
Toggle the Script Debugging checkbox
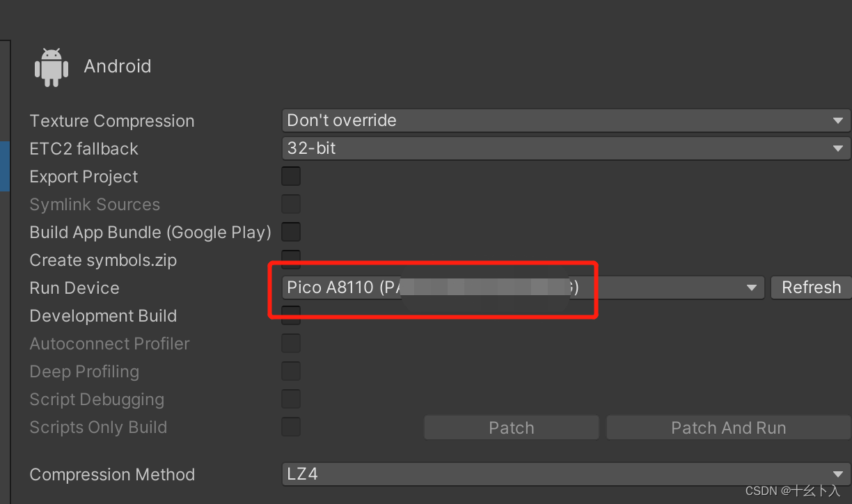[x=291, y=399]
